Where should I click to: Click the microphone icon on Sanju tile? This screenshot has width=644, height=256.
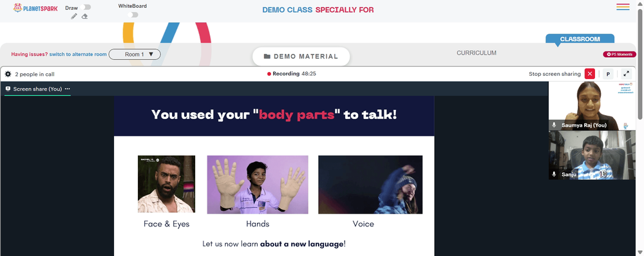tap(554, 174)
